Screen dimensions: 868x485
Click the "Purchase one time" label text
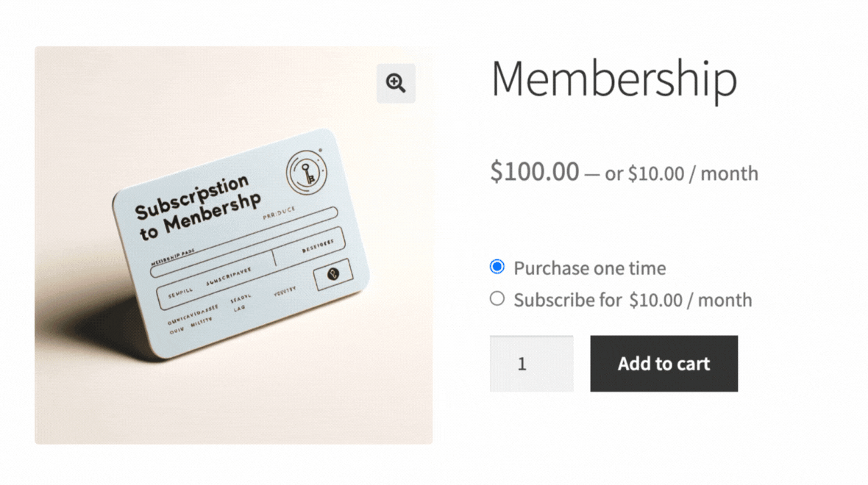click(x=589, y=268)
